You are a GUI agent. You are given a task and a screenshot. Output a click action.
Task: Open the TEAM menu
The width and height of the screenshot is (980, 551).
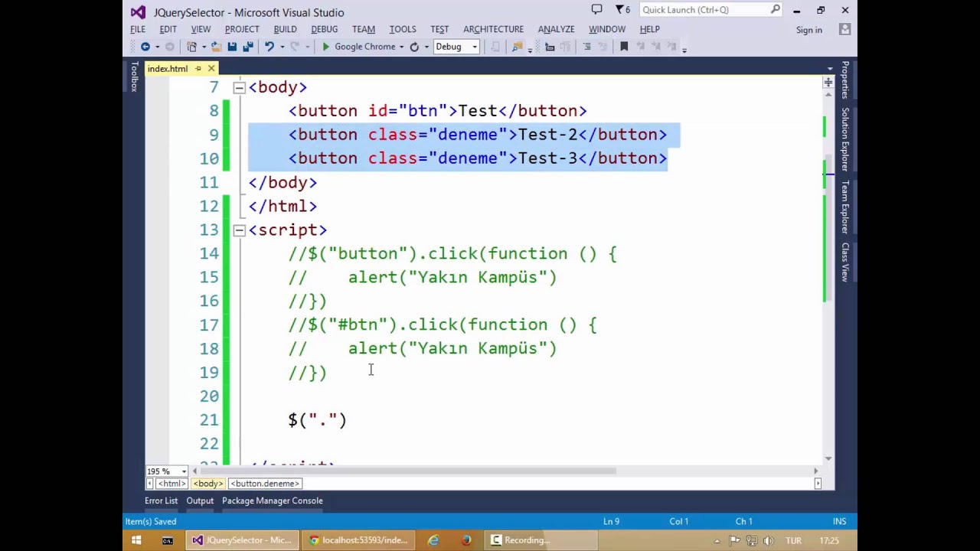364,29
